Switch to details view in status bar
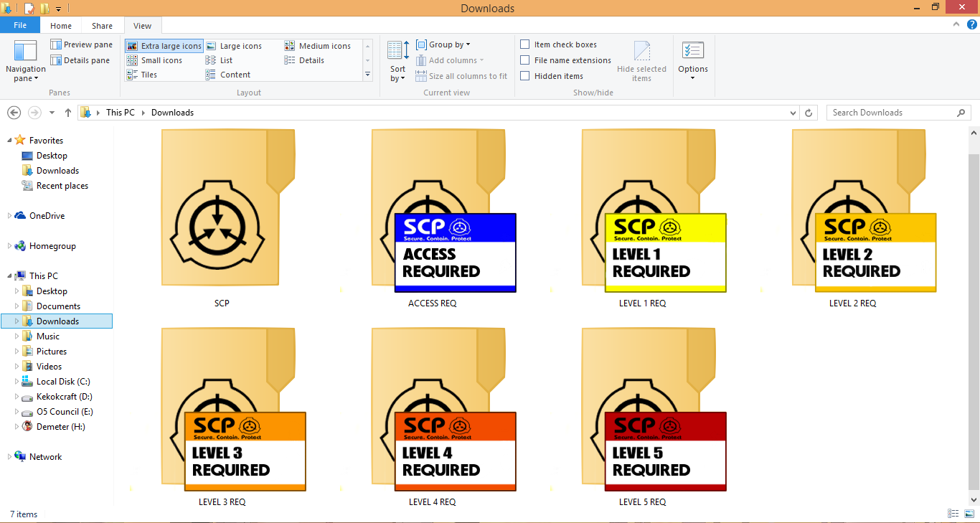 point(953,514)
